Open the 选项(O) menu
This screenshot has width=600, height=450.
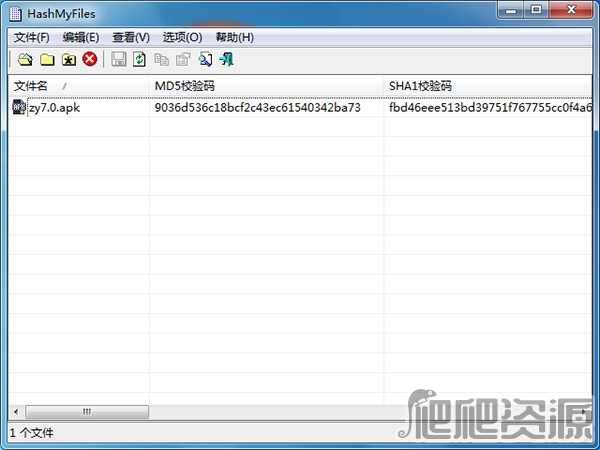(x=183, y=38)
